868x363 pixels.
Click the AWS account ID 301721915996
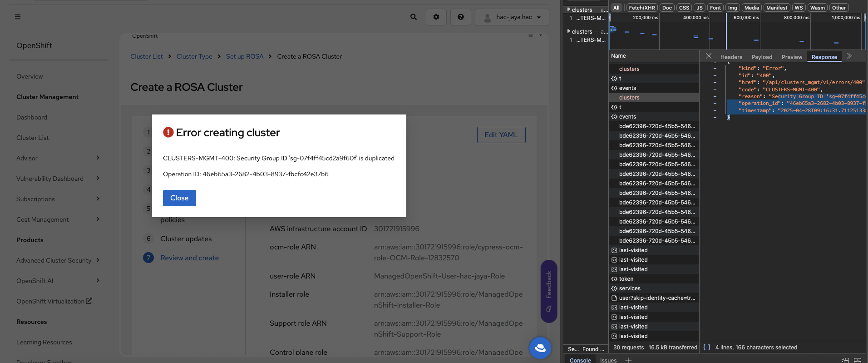click(x=397, y=229)
